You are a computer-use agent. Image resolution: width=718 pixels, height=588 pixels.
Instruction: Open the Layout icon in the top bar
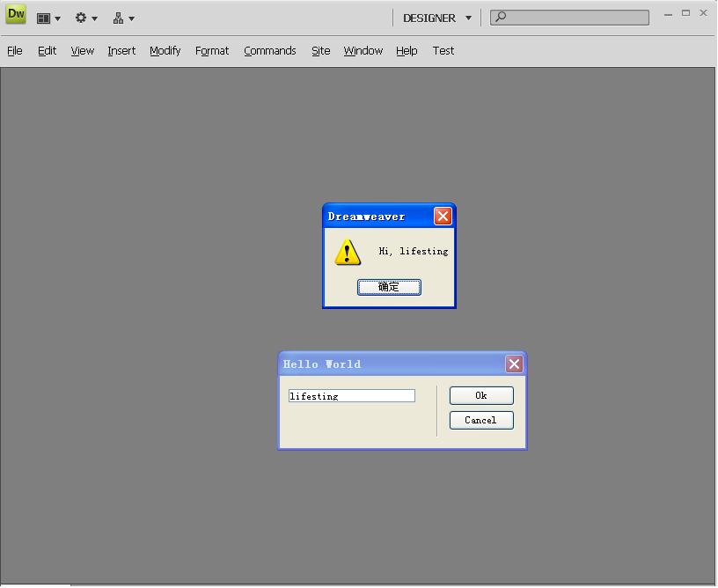[43, 18]
